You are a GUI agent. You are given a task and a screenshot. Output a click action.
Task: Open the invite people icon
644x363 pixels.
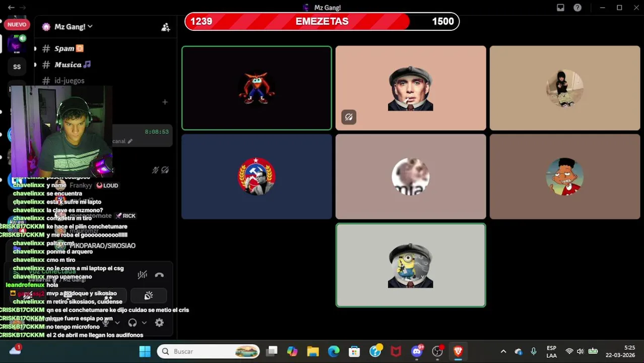pos(165,27)
